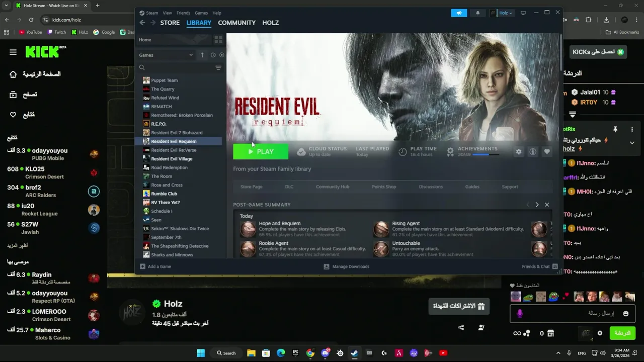The height and width of the screenshot is (362, 644).
Task: Open Steam notifications bell
Action: (477, 13)
